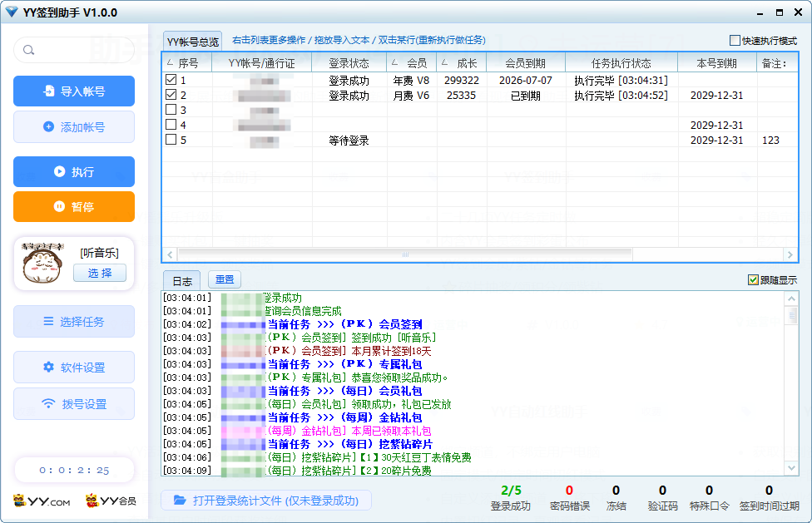
Task: Sort the list by 成长 column header
Action: (462, 63)
